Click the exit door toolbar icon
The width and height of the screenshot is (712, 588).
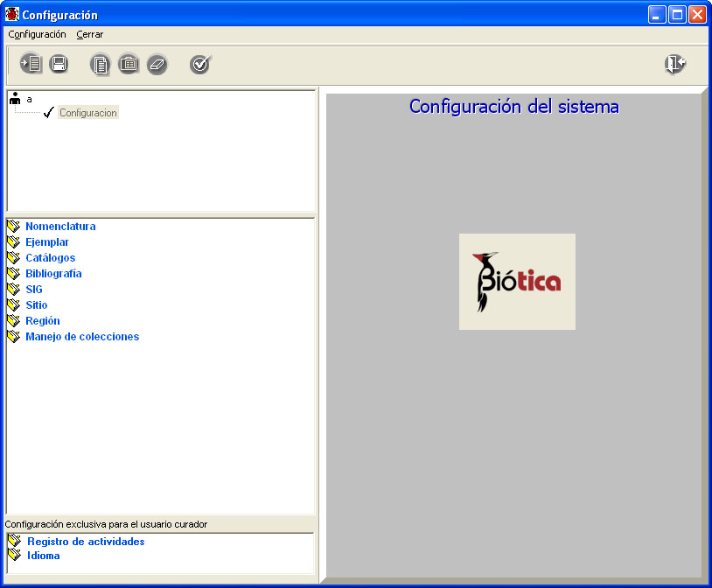[675, 64]
